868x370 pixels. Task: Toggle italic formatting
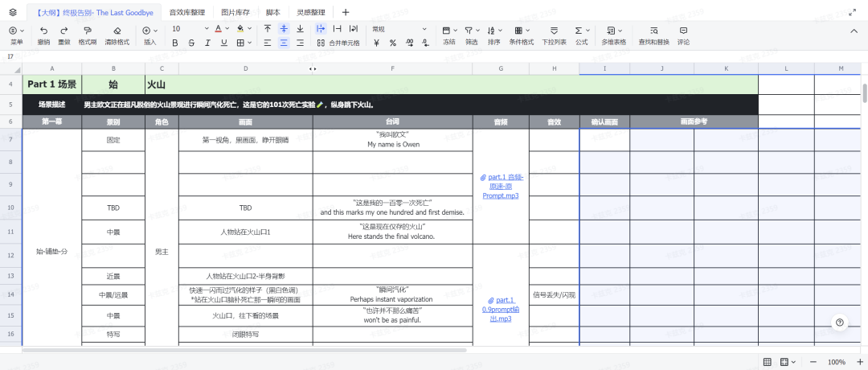207,43
